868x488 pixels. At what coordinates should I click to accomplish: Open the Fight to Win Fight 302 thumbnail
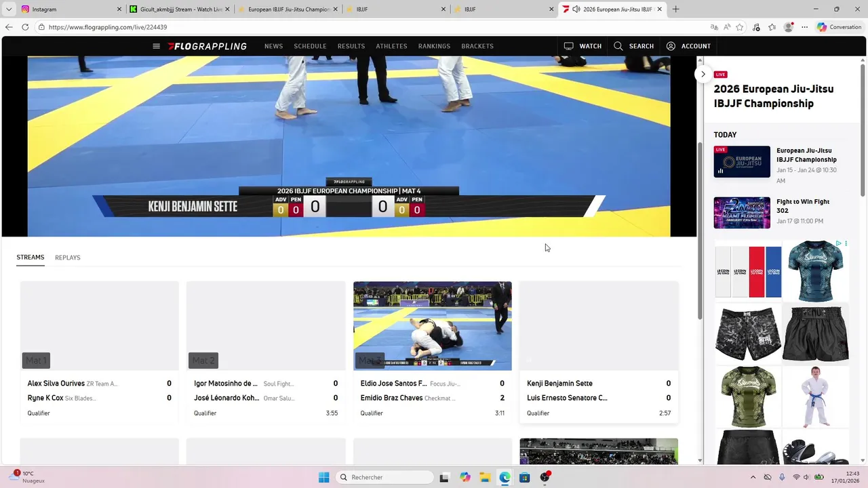[x=742, y=213]
